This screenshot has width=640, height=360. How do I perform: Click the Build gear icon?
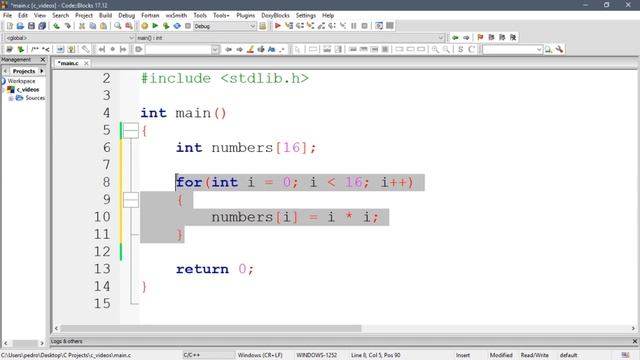[144, 26]
